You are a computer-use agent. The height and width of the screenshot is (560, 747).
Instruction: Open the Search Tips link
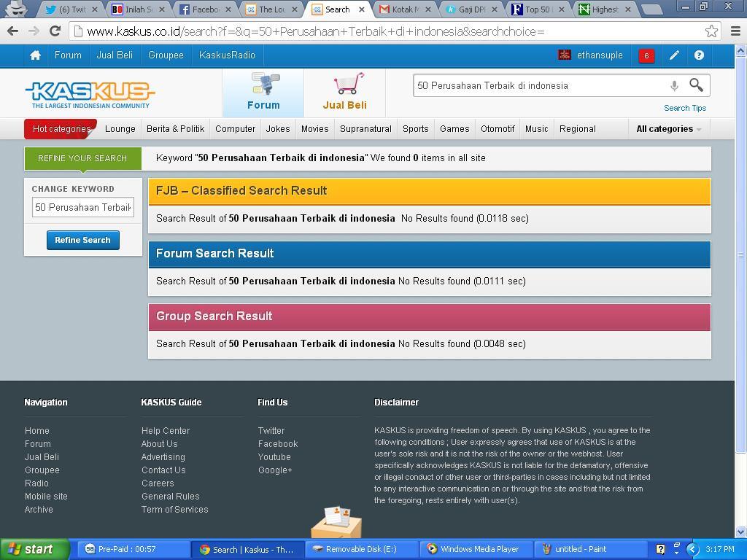point(685,108)
